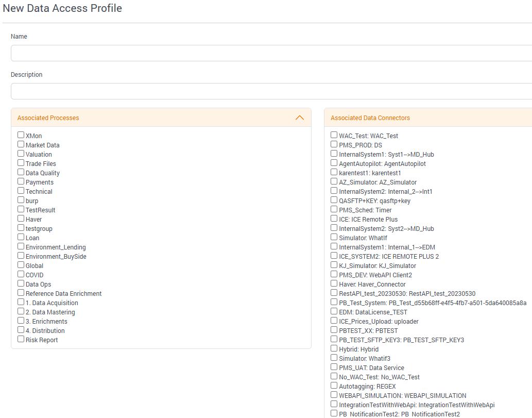Enable the Market Data checkbox
The width and height of the screenshot is (532, 418).
pos(21,144)
